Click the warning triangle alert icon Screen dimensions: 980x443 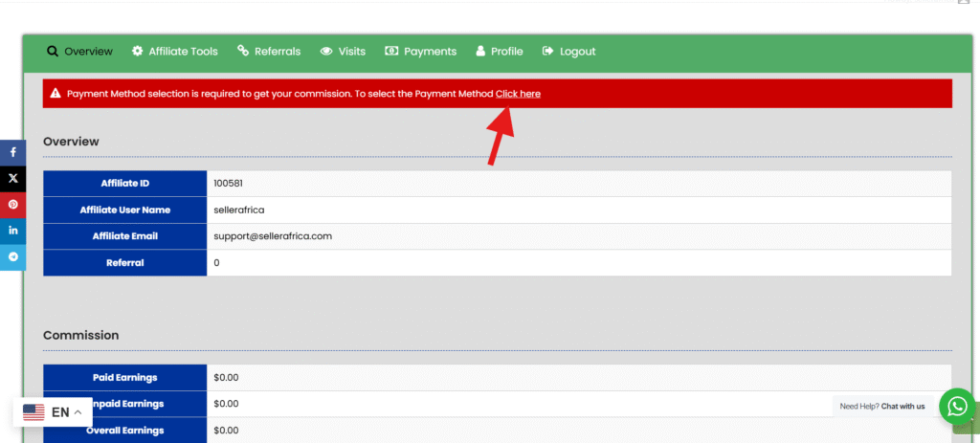(x=56, y=94)
